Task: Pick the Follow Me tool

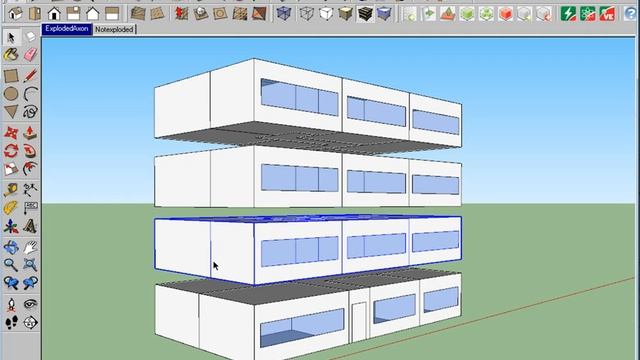Action: 30,151
